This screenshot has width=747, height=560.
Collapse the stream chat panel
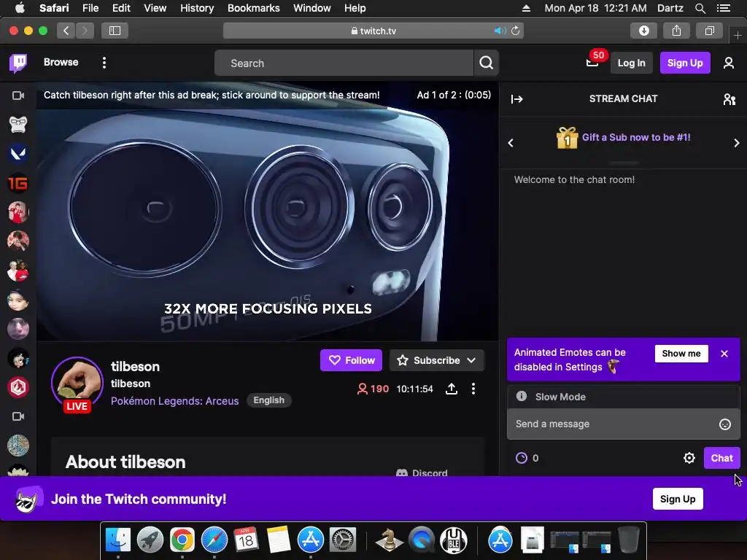coord(517,99)
